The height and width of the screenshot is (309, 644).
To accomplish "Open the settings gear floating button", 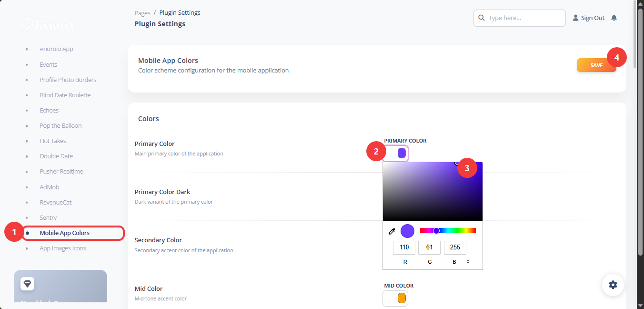I will coord(613,285).
